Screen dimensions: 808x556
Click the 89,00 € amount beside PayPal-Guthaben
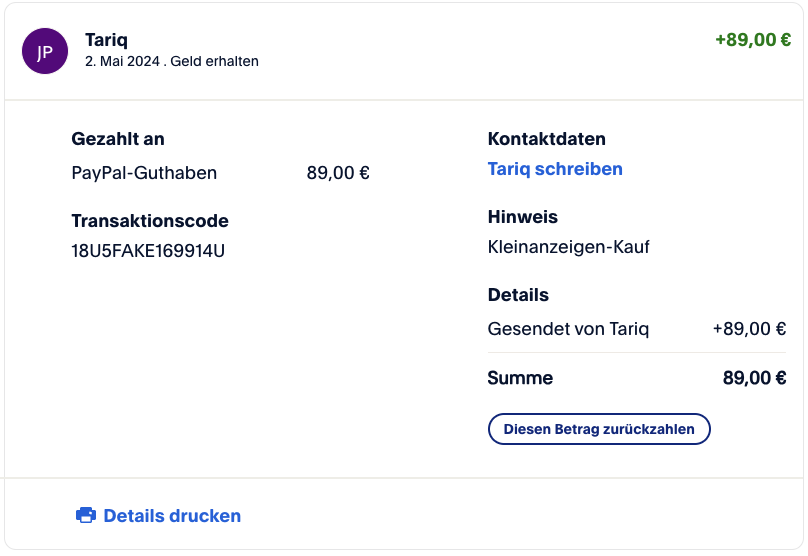pyautogui.click(x=338, y=173)
